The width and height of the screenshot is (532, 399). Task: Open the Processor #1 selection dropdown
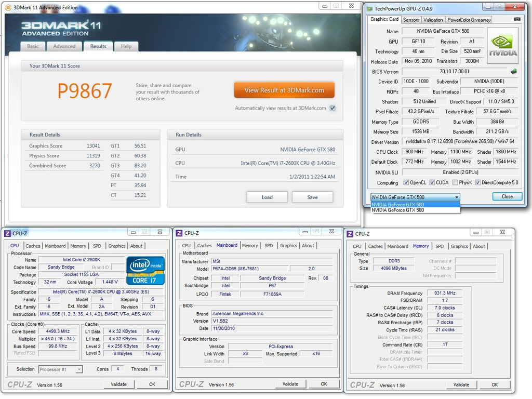tap(60, 369)
